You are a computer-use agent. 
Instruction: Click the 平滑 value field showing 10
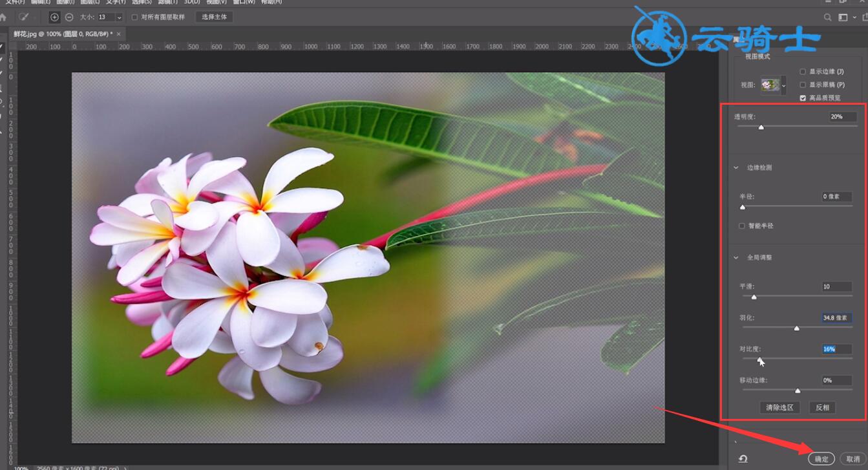coord(836,286)
